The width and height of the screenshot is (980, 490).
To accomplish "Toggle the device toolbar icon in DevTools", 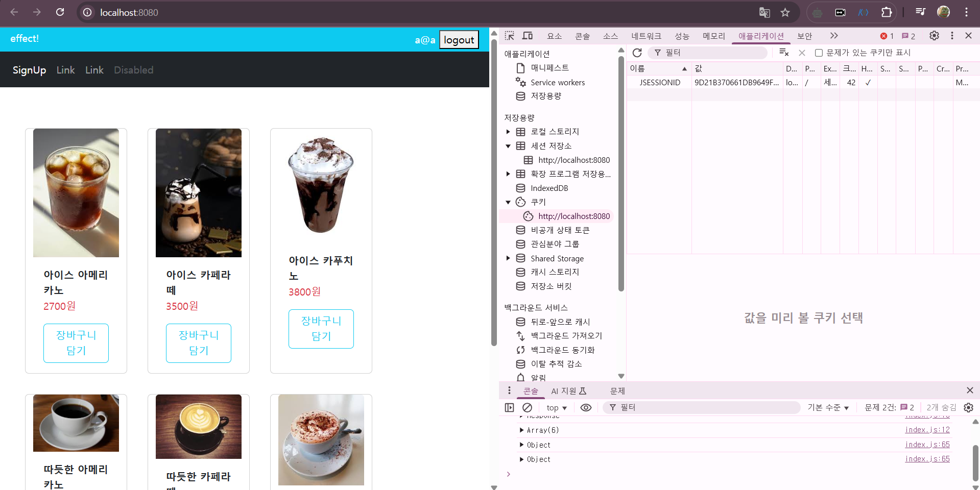I will coord(528,36).
